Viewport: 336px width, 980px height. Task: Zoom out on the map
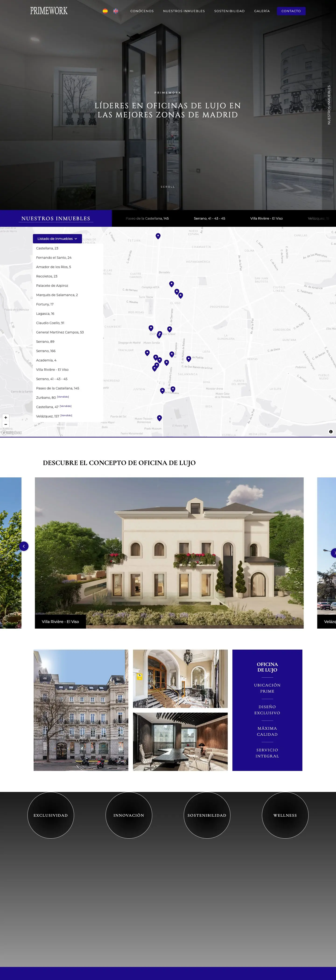[6, 424]
